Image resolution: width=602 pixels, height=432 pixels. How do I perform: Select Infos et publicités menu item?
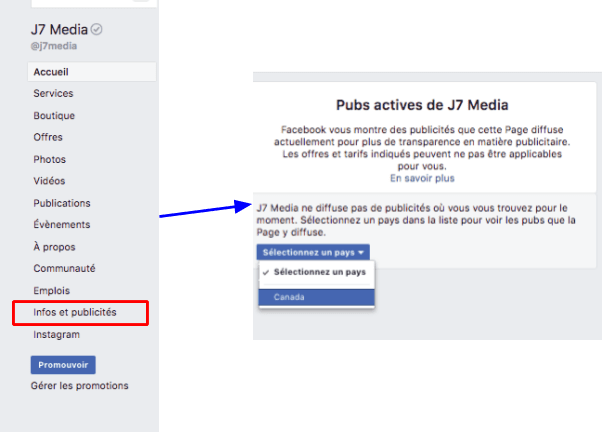(75, 313)
